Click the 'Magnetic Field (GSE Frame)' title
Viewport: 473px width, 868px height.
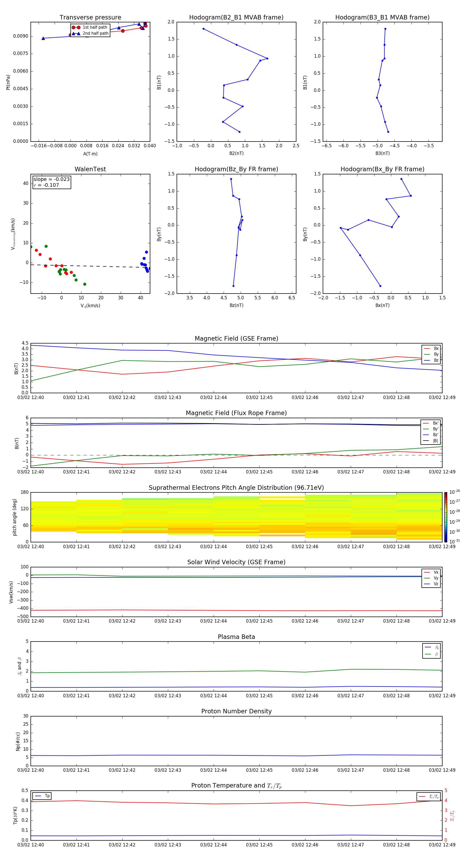[x=236, y=339]
